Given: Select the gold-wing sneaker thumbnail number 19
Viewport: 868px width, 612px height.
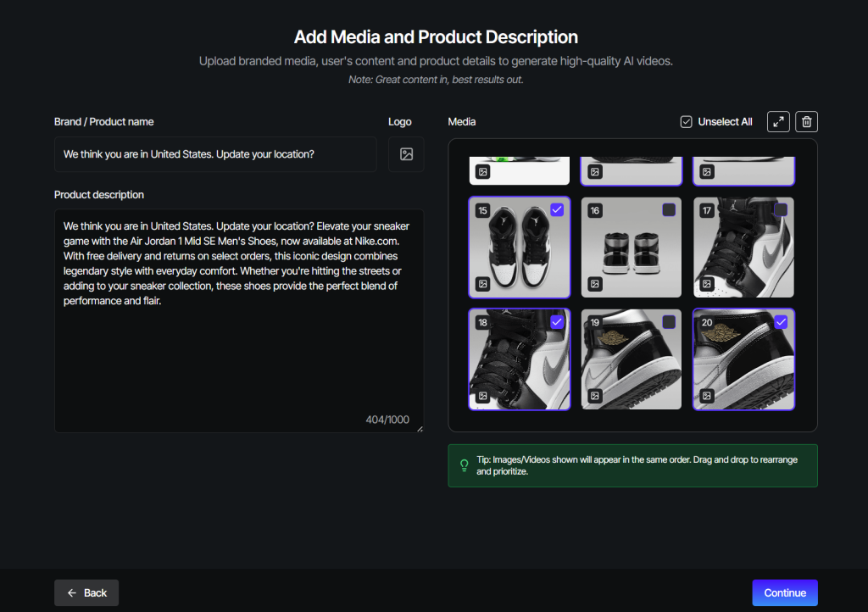Looking at the screenshot, I should (631, 359).
